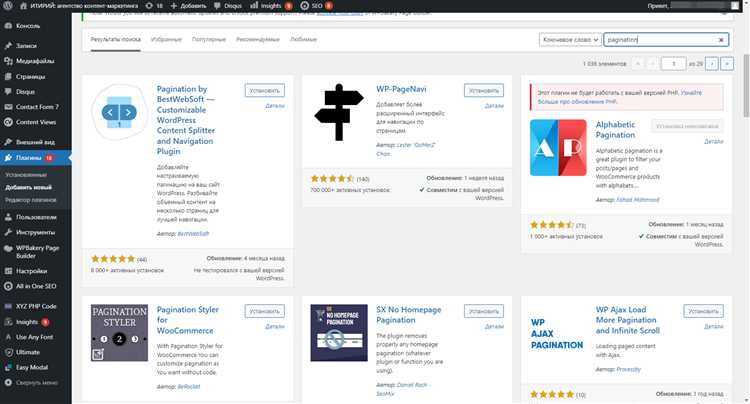
Task: View details of WP-PageNavi
Action: click(494, 106)
